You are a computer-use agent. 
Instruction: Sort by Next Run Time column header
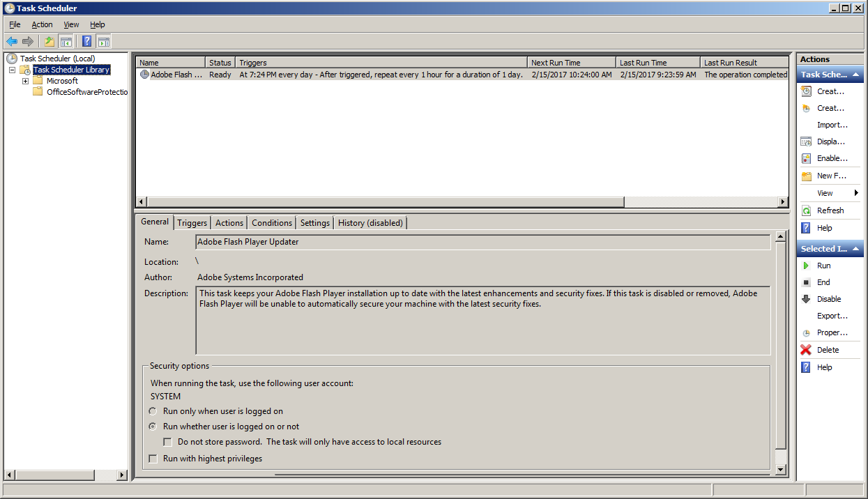pyautogui.click(x=572, y=63)
